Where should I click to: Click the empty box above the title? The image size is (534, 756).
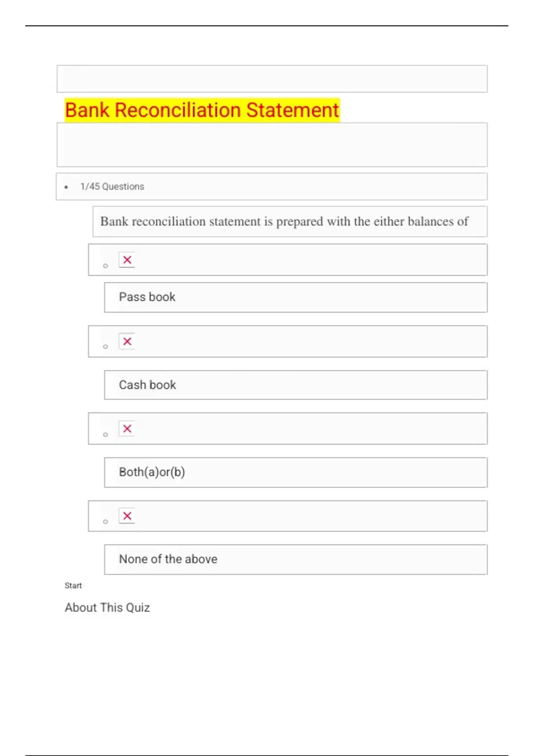272,79
